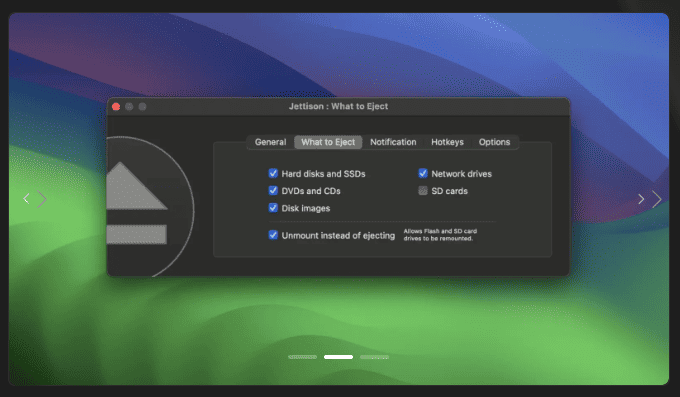The width and height of the screenshot is (680, 397).
Task: Click the gray zoom window button
Action: point(142,107)
